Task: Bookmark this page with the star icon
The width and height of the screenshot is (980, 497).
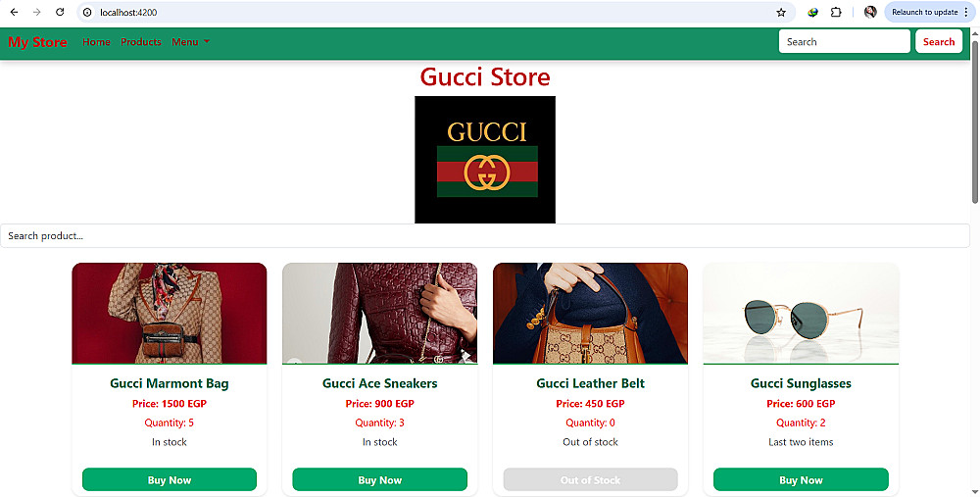Action: click(x=781, y=12)
